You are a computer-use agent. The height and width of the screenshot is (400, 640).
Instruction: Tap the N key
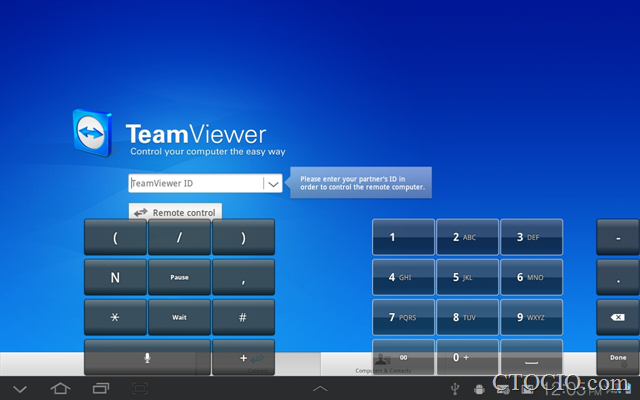point(115,277)
